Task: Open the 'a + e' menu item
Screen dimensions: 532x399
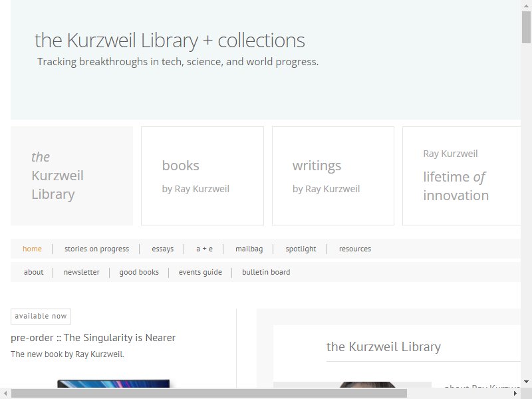Action: 204,249
